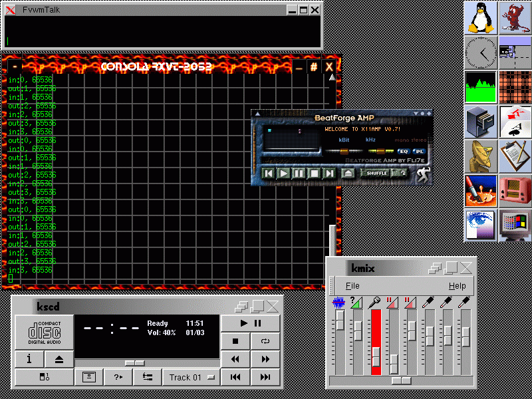The image size is (532, 399).
Task: Click the blue waveform master volume icon
Action: click(339, 303)
